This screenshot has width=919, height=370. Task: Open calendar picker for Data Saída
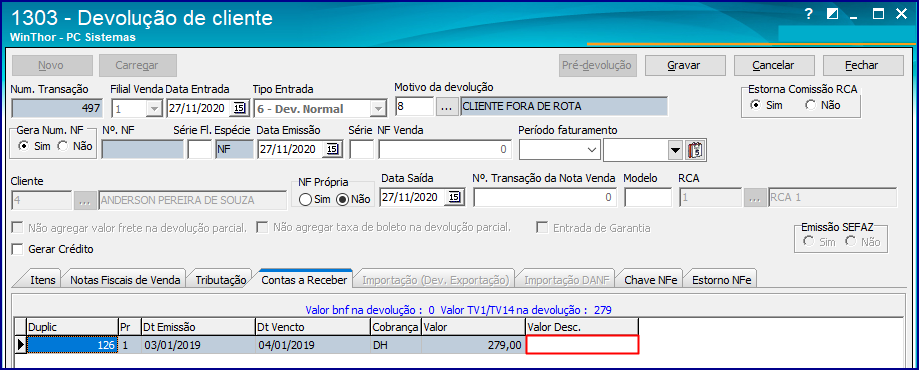455,198
